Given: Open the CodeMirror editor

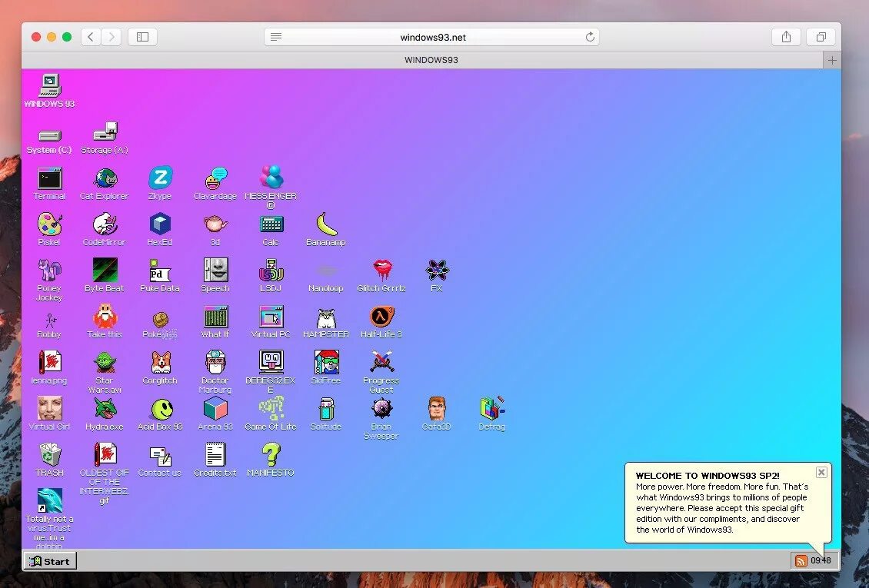Looking at the screenshot, I should tap(105, 224).
